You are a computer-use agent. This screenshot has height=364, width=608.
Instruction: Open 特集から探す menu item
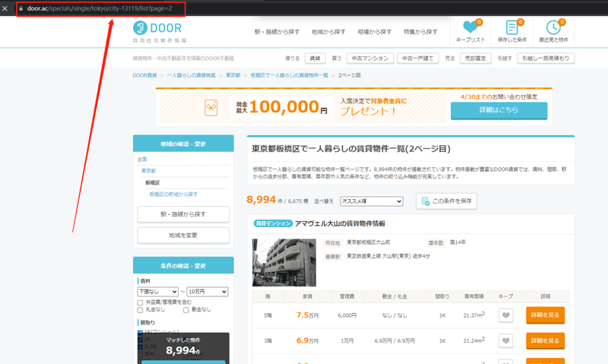[x=420, y=32]
